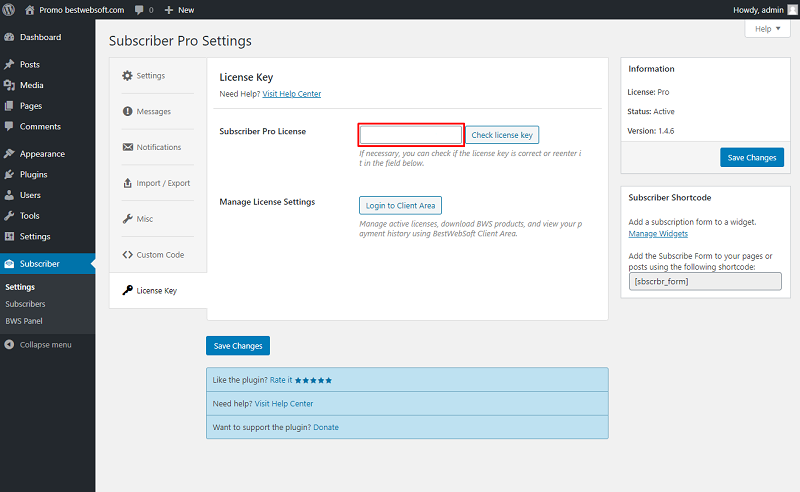The image size is (800, 492).
Task: Click the WordPress logo icon
Action: pos(9,10)
